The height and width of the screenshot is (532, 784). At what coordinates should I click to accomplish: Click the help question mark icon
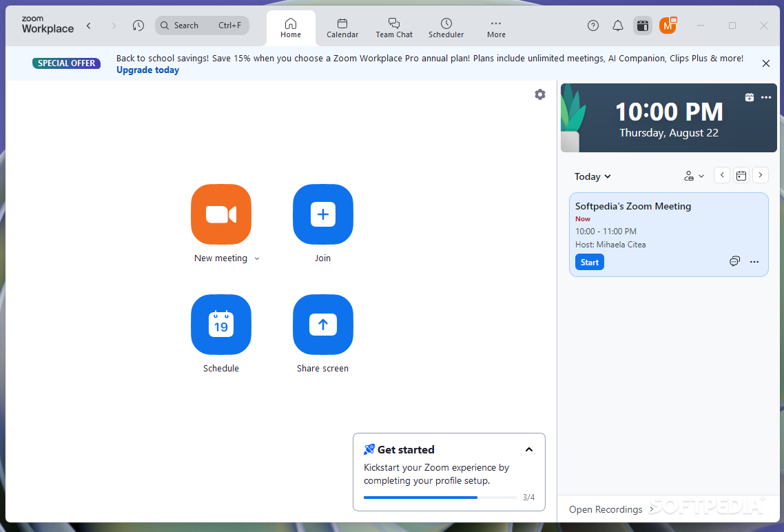click(593, 25)
